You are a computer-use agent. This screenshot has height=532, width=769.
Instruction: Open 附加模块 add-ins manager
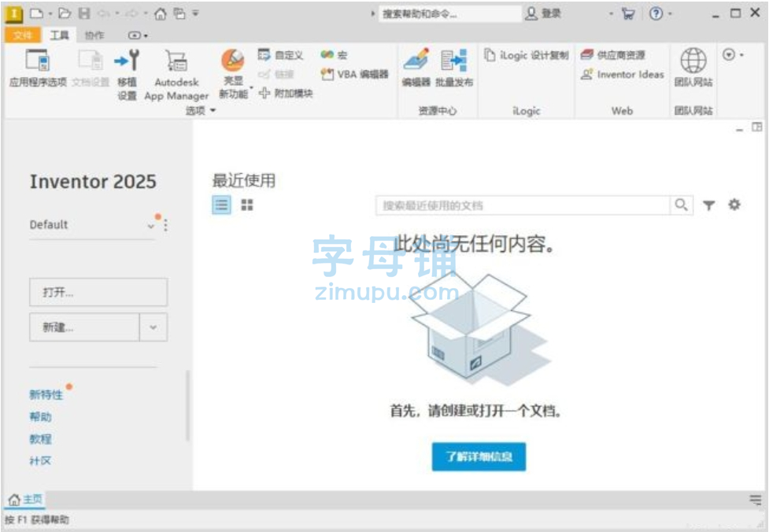pos(286,93)
